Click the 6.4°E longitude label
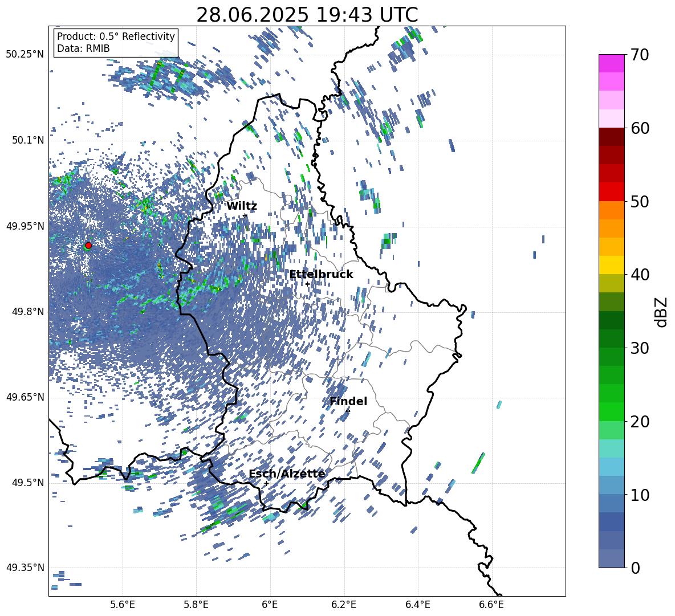The height and width of the screenshot is (616, 675). (417, 605)
